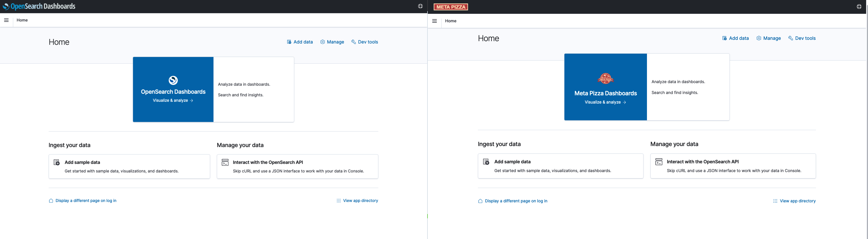
Task: Click the Home page heading in OpenSearch window
Action: [59, 42]
